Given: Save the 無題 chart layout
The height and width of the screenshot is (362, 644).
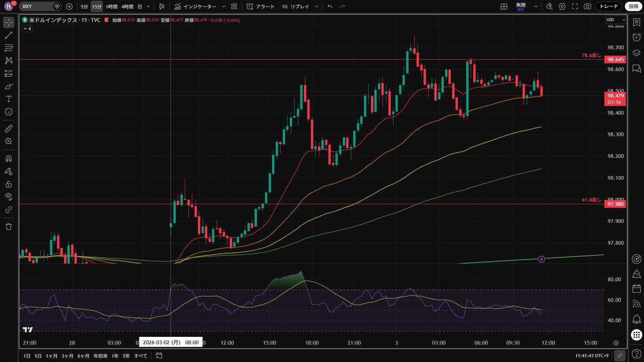Looking at the screenshot, I should pos(521,6).
